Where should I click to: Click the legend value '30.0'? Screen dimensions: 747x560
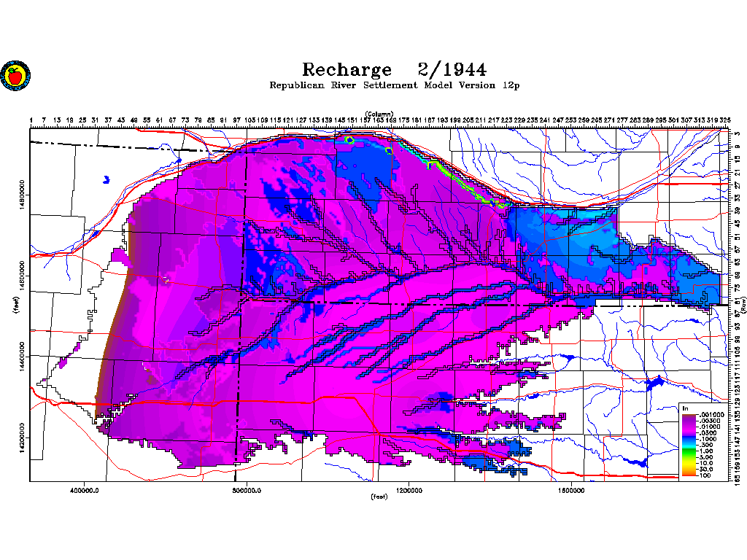(705, 469)
